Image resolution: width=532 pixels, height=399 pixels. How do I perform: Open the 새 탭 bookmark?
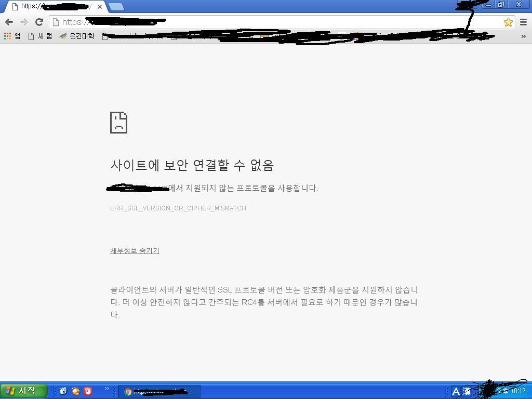point(40,36)
